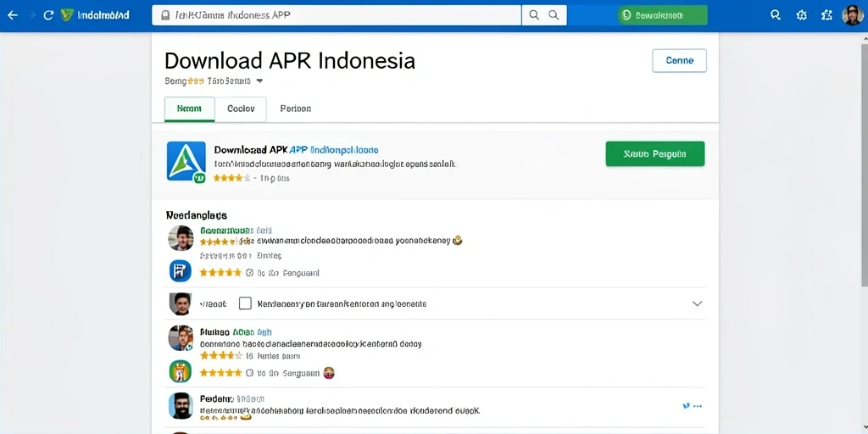Open settings via the gear icon
Viewport: 868px width, 434px height.
point(802,15)
